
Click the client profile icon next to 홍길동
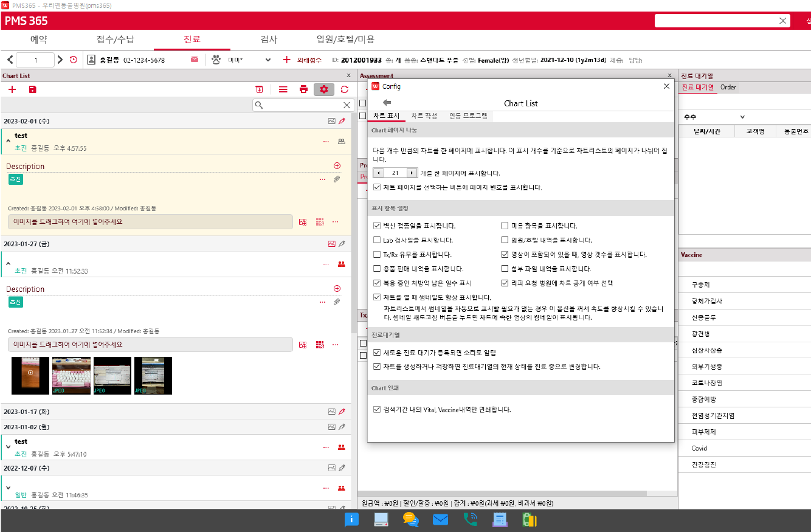point(91,60)
